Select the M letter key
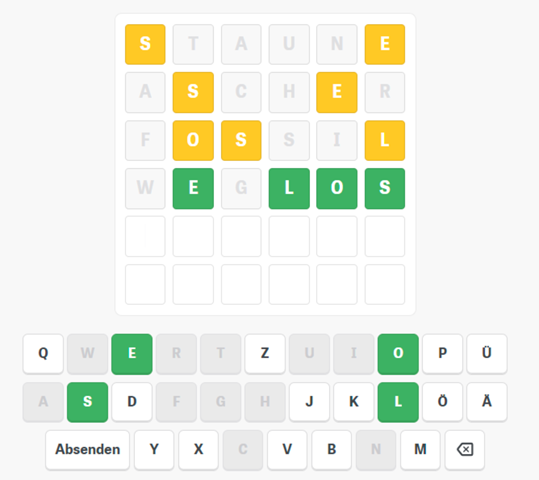The height and width of the screenshot is (480, 539). tap(420, 449)
